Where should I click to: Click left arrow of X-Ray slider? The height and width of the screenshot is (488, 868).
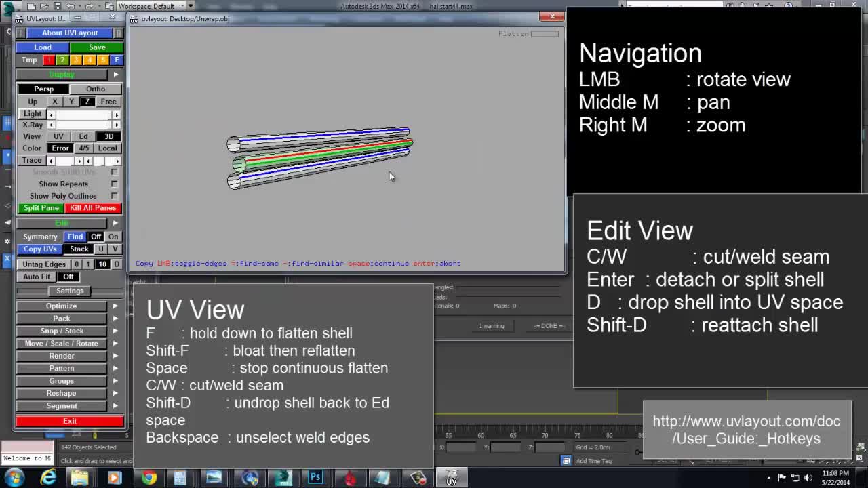[52, 125]
